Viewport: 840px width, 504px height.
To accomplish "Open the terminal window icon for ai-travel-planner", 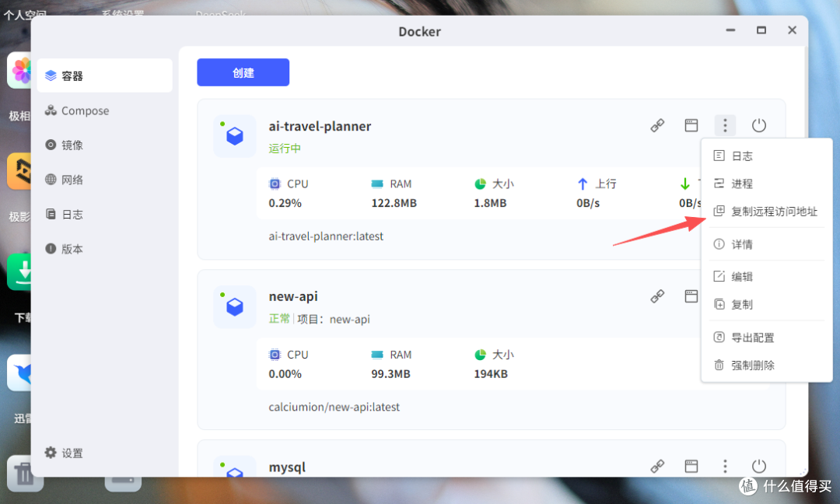I will (691, 125).
